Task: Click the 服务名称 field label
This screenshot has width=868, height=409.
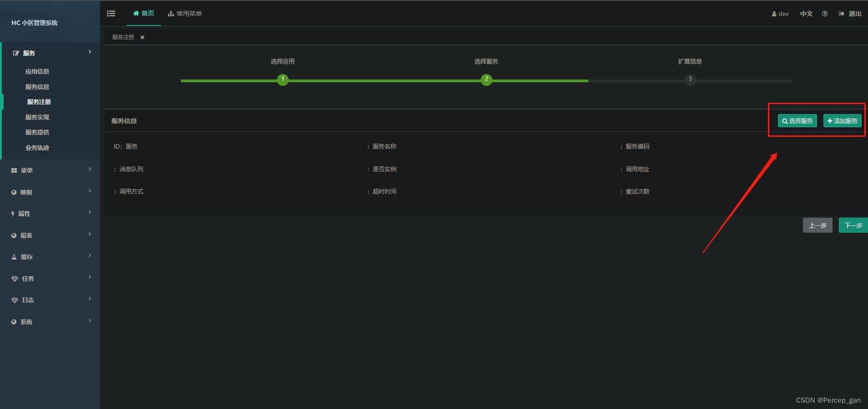Action: [385, 146]
